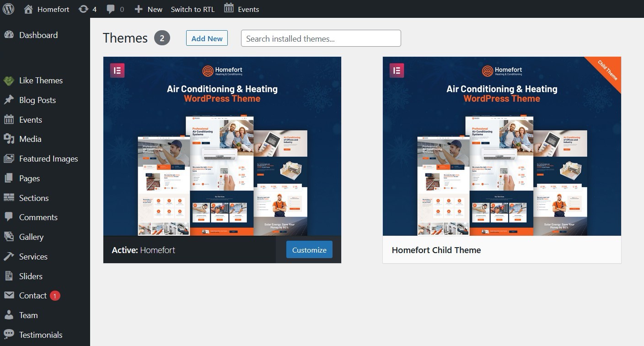Click the plus icon next to New
This screenshot has width=644, height=346.
139,9
